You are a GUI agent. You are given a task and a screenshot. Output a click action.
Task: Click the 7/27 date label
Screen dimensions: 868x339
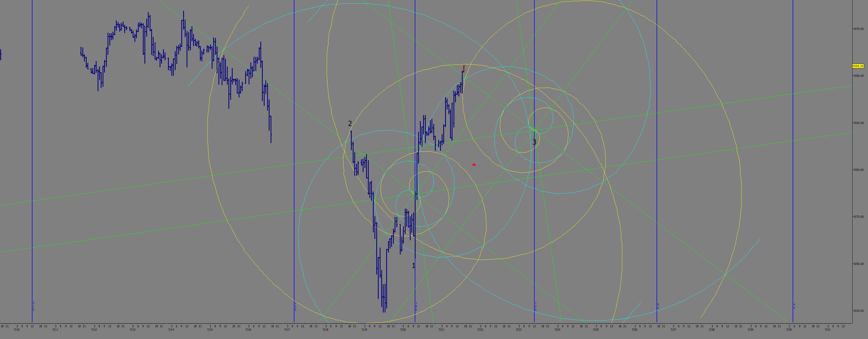674,330
